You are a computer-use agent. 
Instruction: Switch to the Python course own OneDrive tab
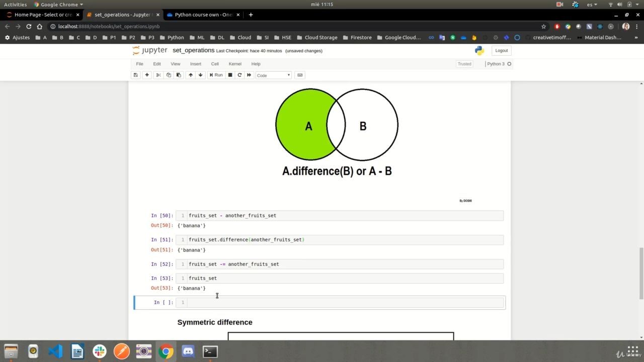203,15
